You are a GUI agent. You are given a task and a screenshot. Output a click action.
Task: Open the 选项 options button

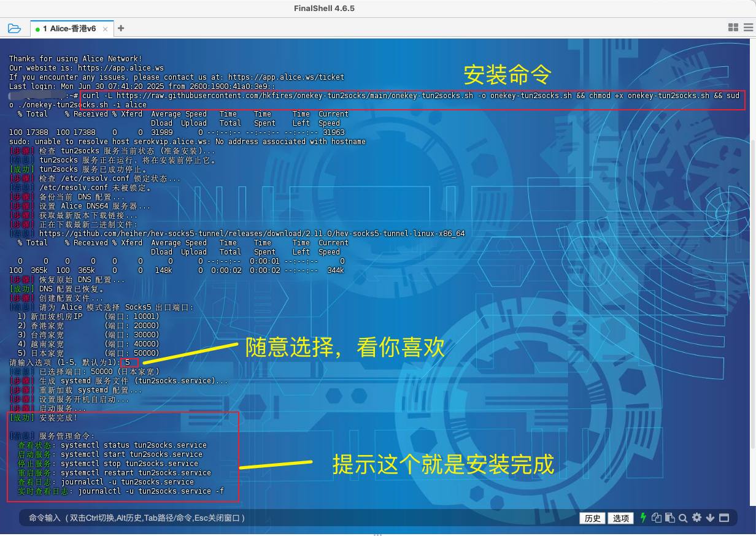pyautogui.click(x=620, y=518)
